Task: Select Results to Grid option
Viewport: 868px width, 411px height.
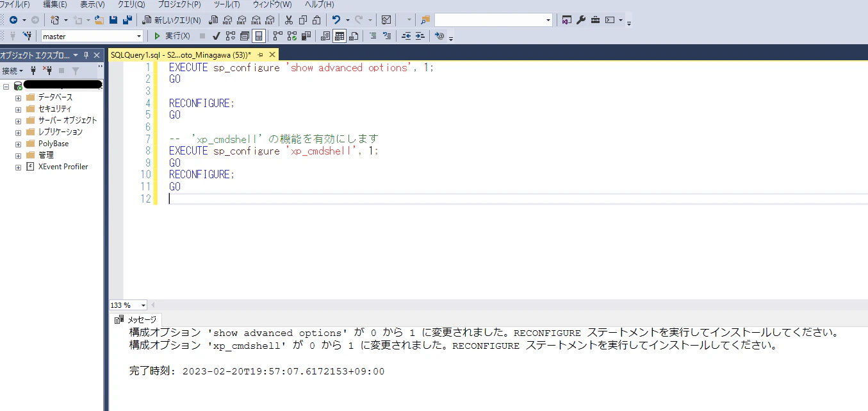Action: (x=339, y=36)
